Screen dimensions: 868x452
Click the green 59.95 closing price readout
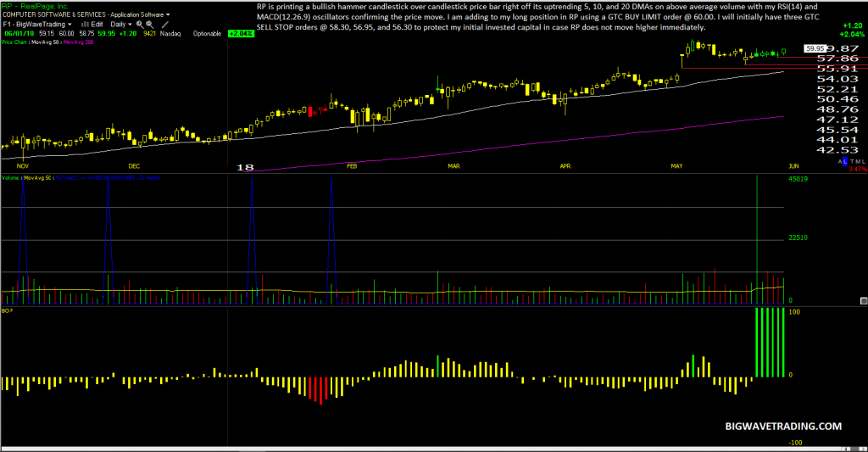tap(106, 34)
